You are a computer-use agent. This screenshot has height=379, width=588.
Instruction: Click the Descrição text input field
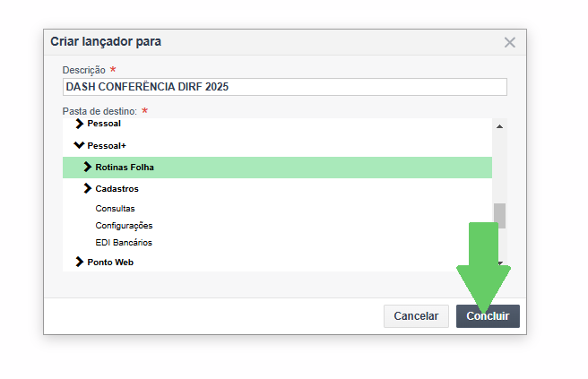tap(284, 87)
